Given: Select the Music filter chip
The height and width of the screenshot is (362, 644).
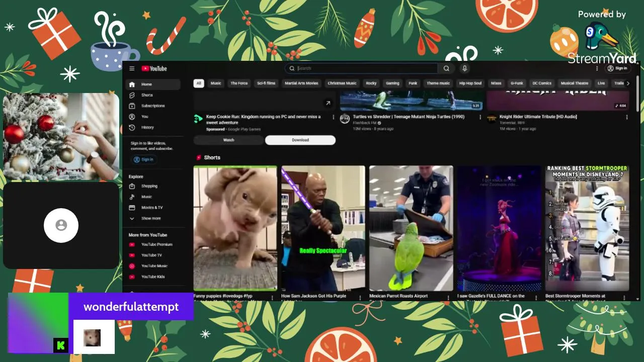Looking at the screenshot, I should 216,83.
